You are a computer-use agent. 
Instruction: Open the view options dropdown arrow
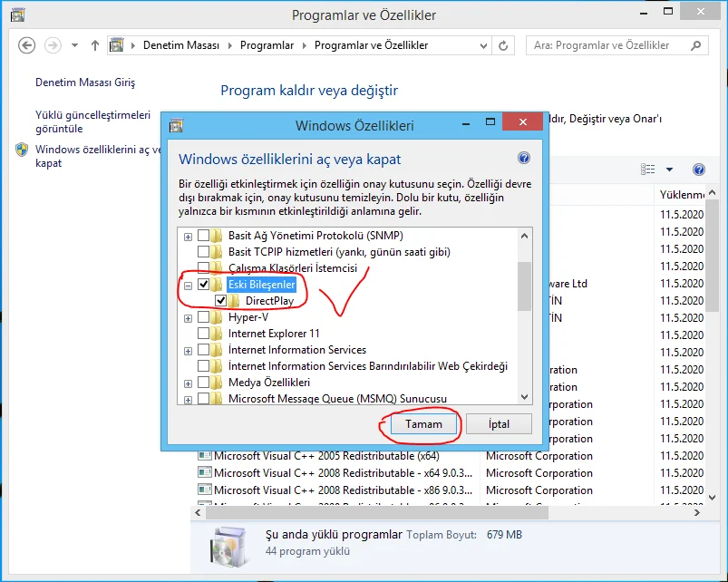click(669, 170)
